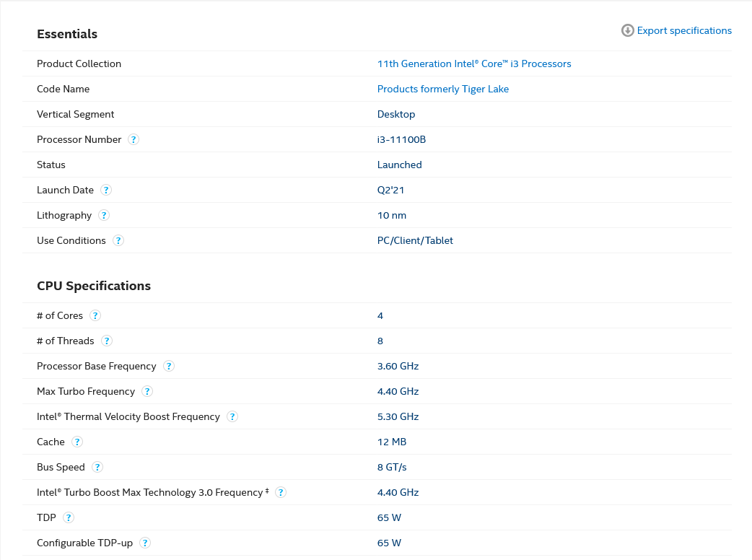Click the Essentials section heading

tap(67, 34)
